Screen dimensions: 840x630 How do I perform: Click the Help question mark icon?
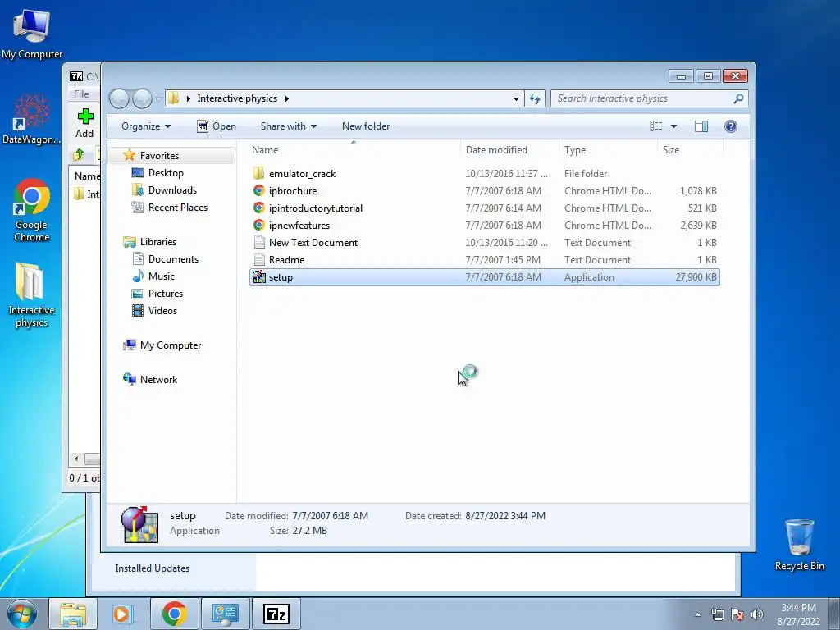(x=730, y=126)
